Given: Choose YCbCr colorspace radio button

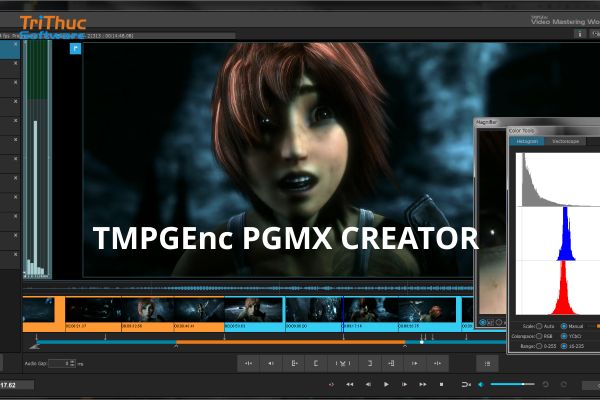Looking at the screenshot, I should (564, 336).
